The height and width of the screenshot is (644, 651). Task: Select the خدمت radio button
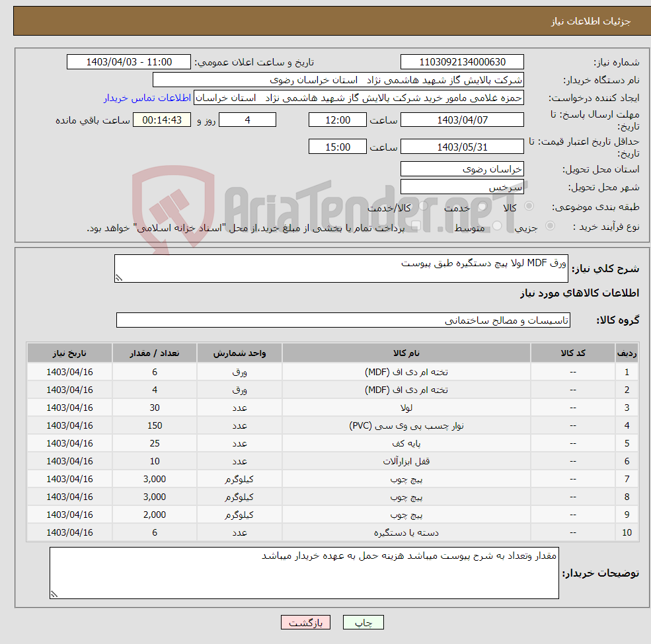[x=482, y=206]
